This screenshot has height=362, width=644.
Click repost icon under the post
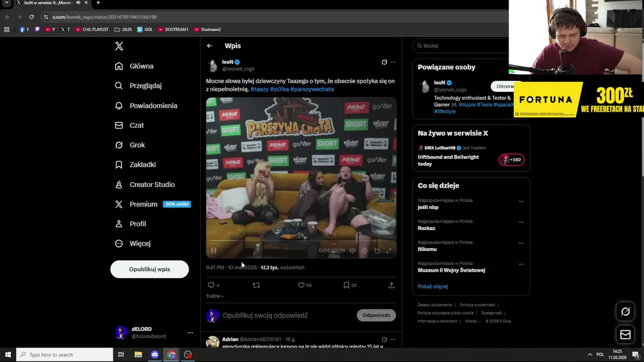pos(256,285)
